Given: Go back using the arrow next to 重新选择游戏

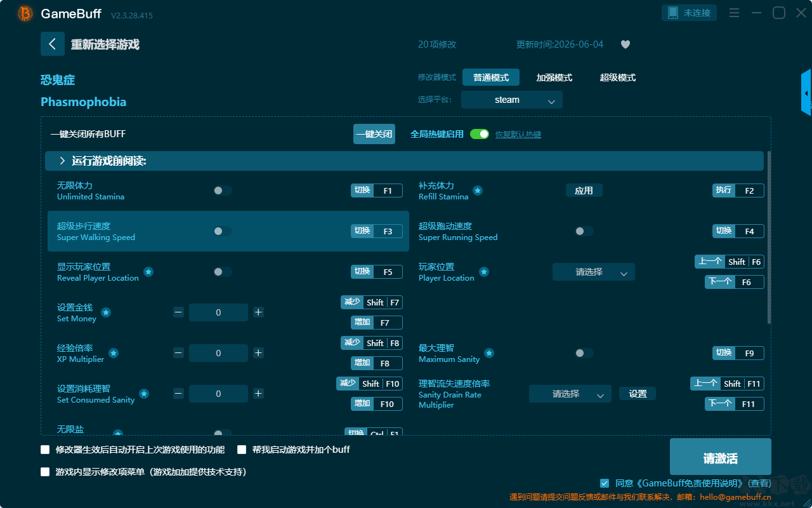Looking at the screenshot, I should pos(53,44).
